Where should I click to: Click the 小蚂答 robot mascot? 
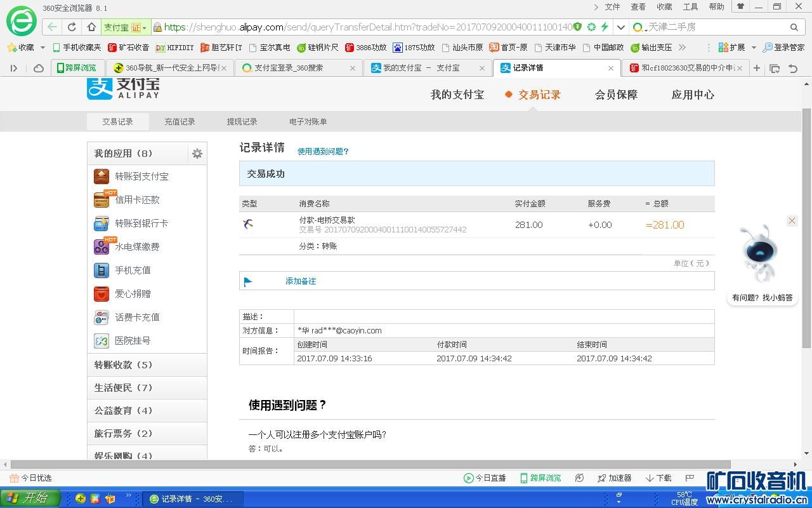click(759, 253)
